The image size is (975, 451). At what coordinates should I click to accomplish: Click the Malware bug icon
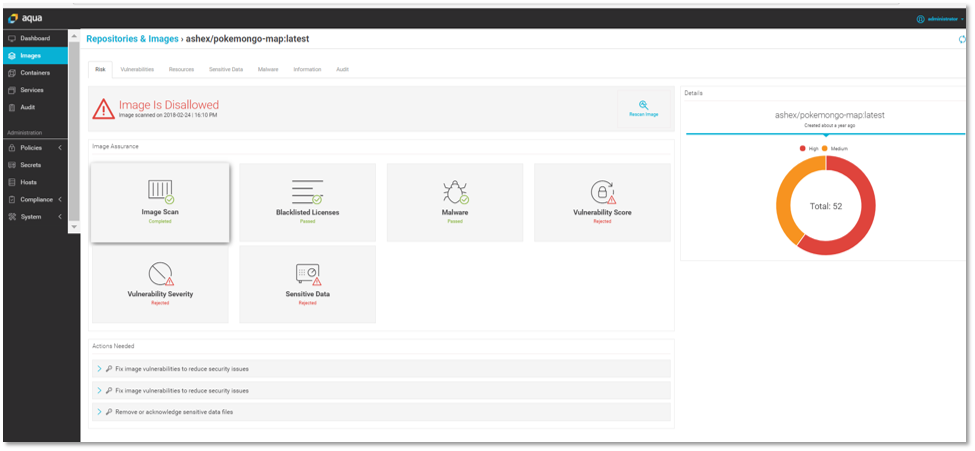(x=455, y=192)
